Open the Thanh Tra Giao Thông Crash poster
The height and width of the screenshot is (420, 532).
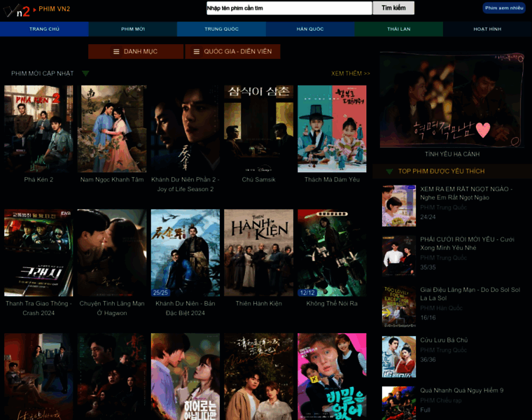pyautogui.click(x=38, y=253)
